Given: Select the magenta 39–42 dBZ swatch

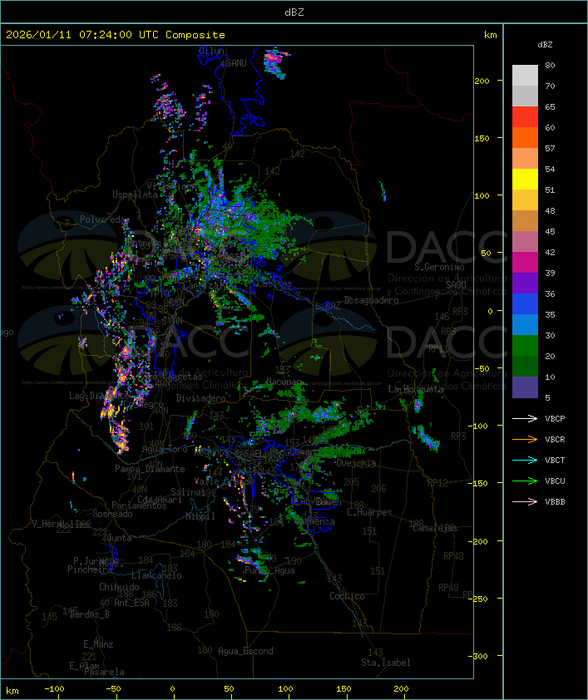Looking at the screenshot, I should (x=525, y=262).
